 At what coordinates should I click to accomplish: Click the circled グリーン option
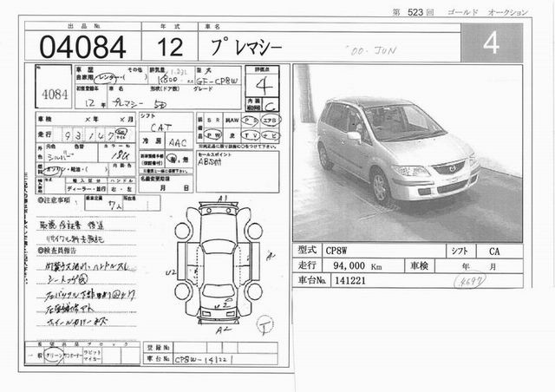click(54, 355)
